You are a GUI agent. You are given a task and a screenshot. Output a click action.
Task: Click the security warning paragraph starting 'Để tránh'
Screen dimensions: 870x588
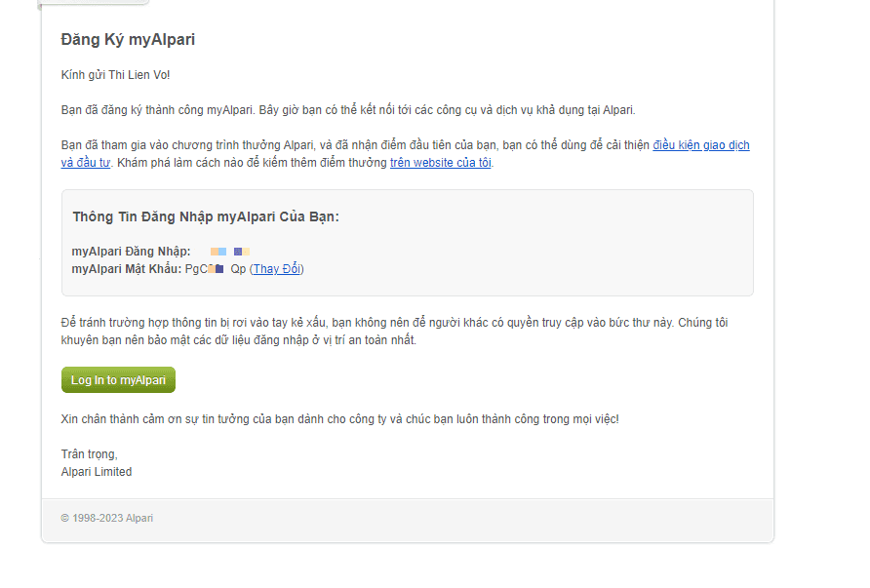[394, 332]
